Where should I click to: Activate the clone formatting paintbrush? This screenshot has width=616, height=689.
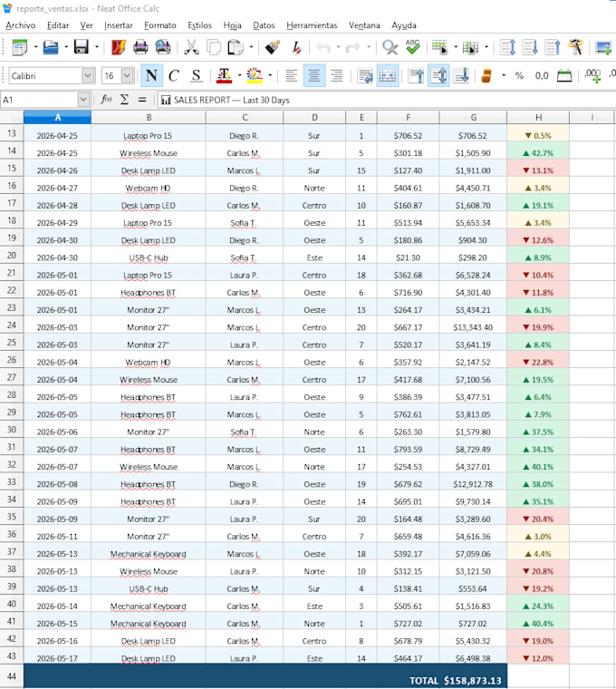(273, 47)
